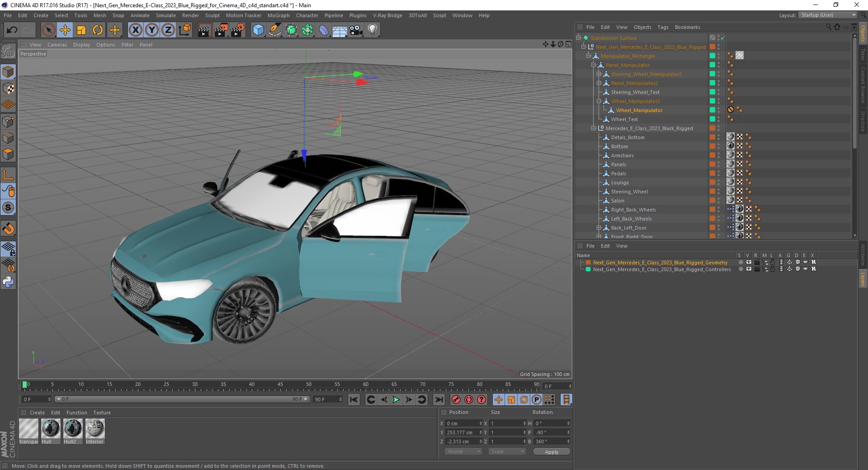Switch to Edges mode

click(8, 138)
